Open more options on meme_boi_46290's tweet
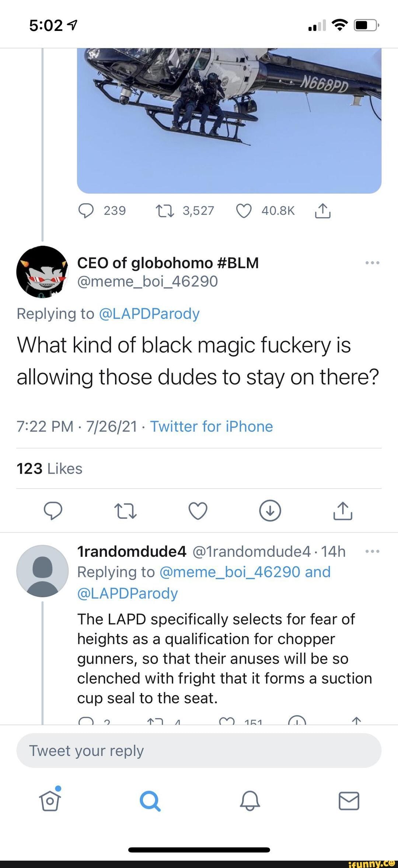Screen dimensions: 398x868 (x=374, y=262)
